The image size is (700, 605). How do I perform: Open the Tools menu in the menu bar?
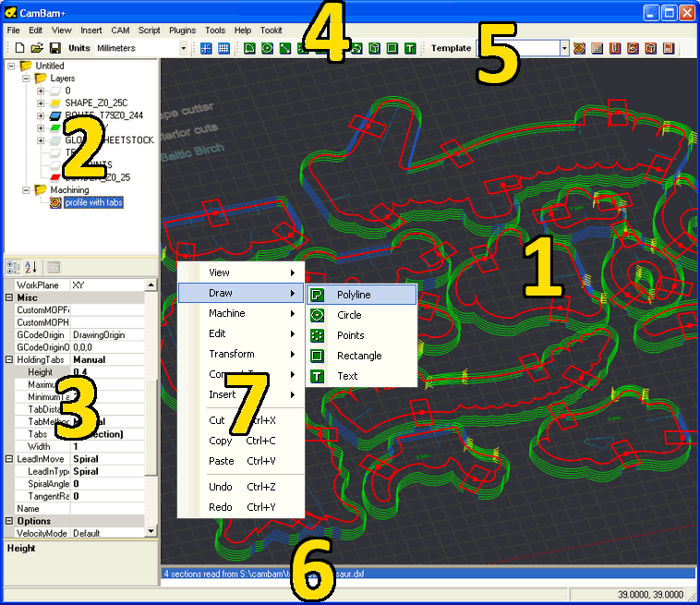(215, 30)
